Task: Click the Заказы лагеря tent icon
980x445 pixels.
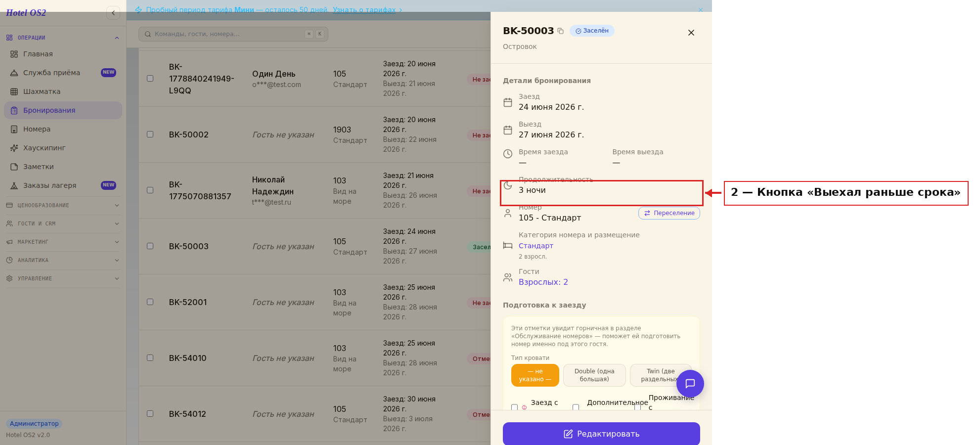Action: tap(14, 185)
